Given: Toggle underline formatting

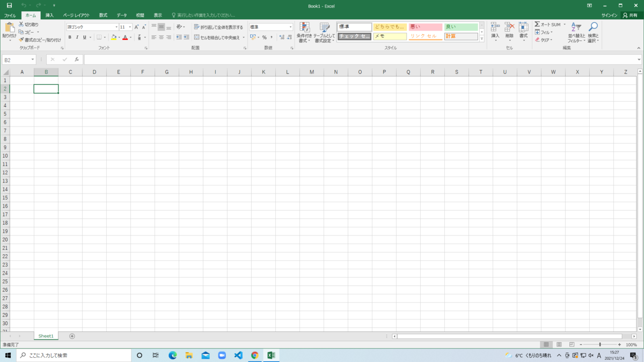Looking at the screenshot, I should click(84, 38).
